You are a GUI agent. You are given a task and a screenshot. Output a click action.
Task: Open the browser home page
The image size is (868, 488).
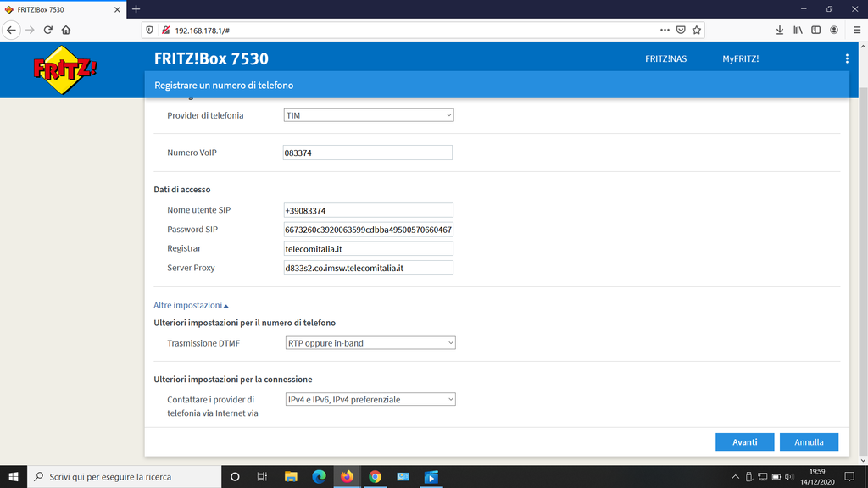click(x=66, y=30)
